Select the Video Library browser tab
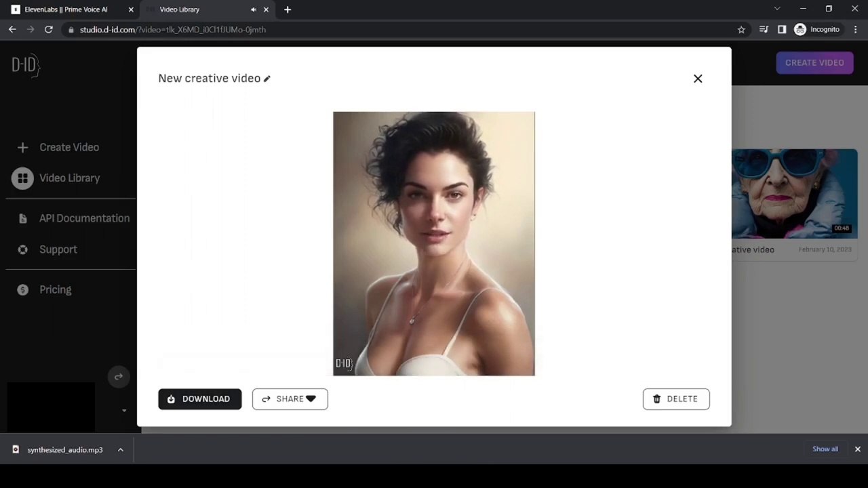This screenshot has height=488, width=868. point(180,9)
